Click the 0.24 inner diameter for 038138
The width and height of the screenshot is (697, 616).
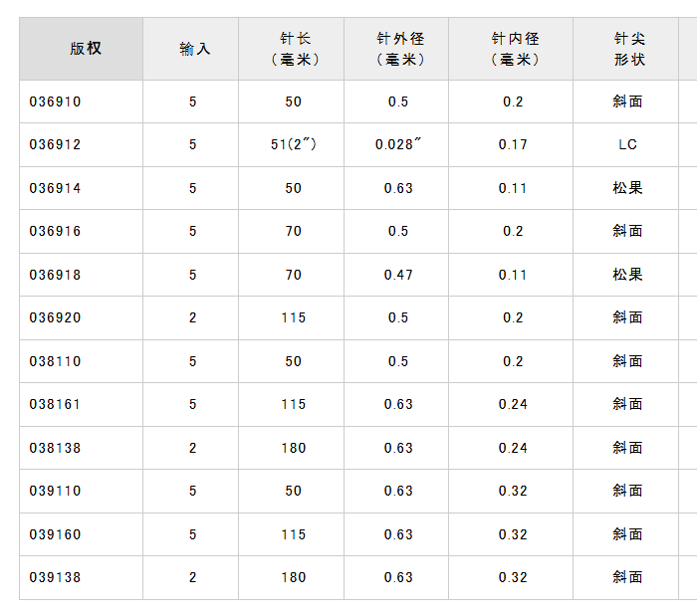coord(513,448)
